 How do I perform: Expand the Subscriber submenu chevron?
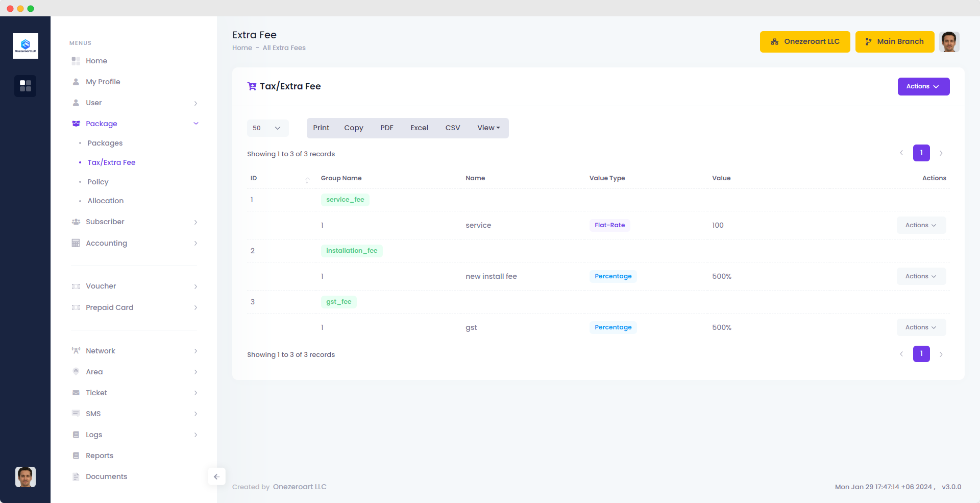pos(196,222)
